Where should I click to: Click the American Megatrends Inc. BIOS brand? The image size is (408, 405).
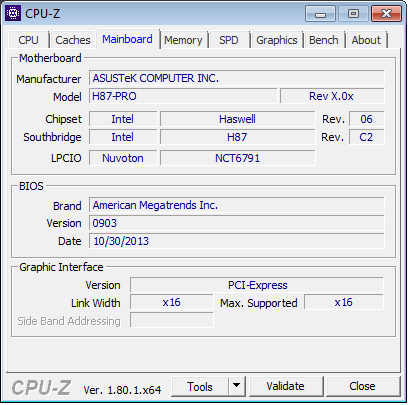click(237, 205)
